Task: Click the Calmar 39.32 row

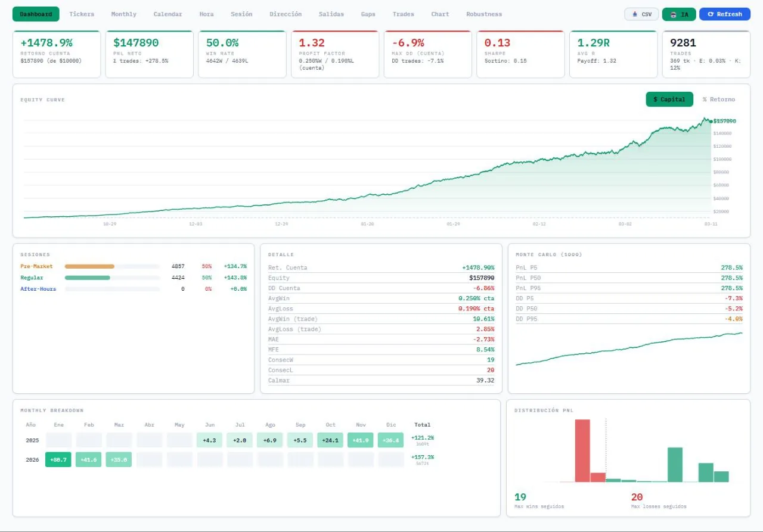Action: (381, 380)
